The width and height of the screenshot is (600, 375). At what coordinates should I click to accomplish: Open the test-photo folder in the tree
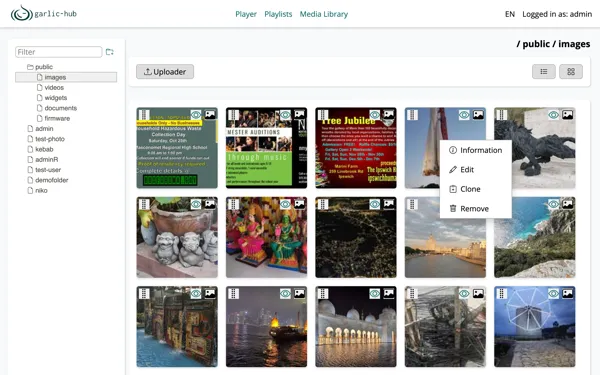[46, 139]
